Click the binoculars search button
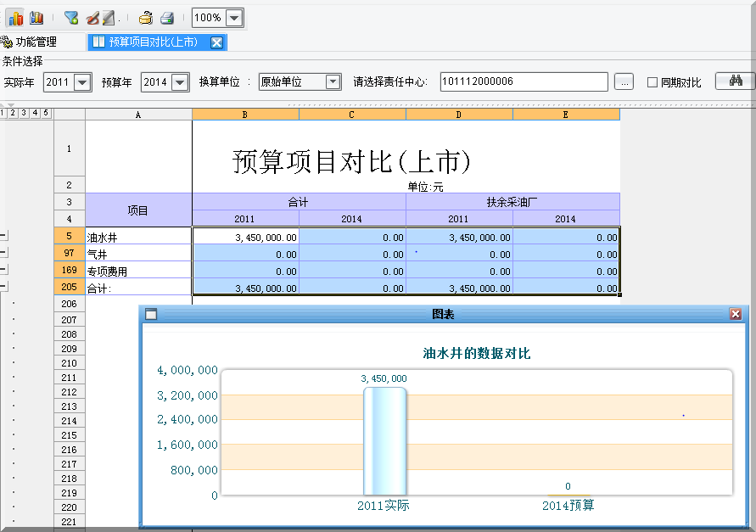756x532 pixels. click(x=736, y=81)
